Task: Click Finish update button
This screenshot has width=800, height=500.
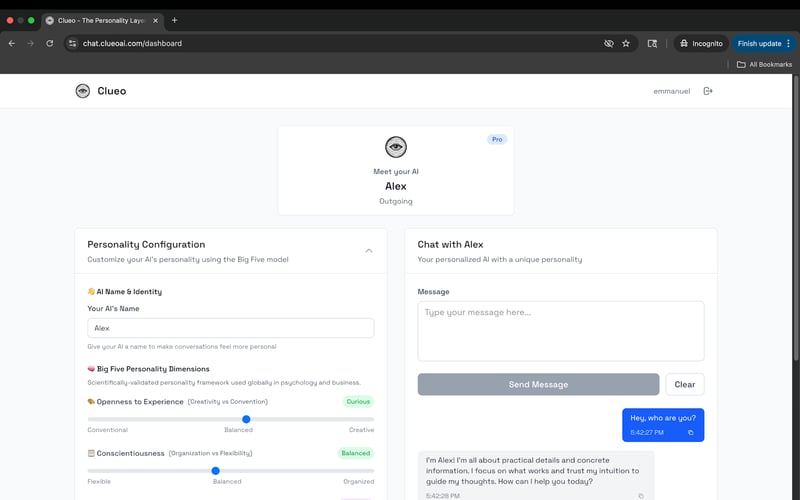Action: (759, 43)
